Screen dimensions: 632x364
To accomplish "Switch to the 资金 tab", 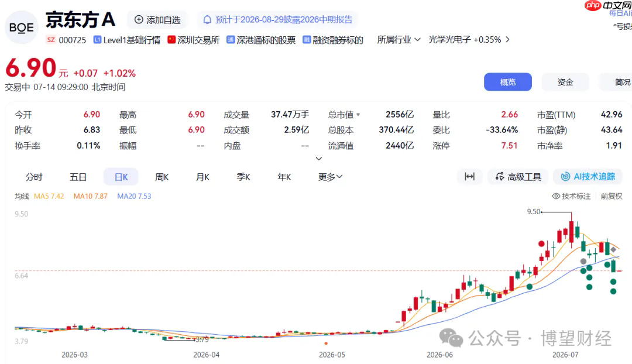I will pos(565,83).
